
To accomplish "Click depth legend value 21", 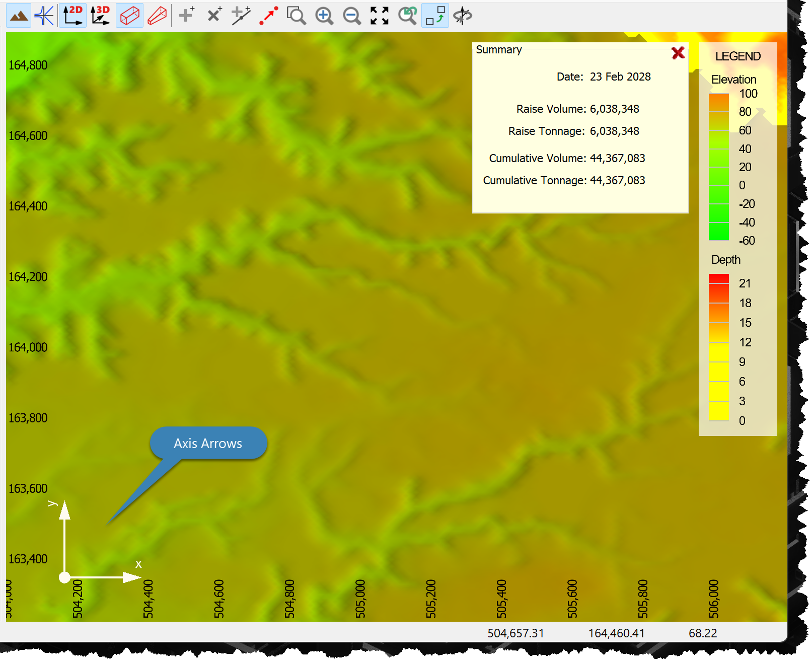I will pyautogui.click(x=745, y=283).
